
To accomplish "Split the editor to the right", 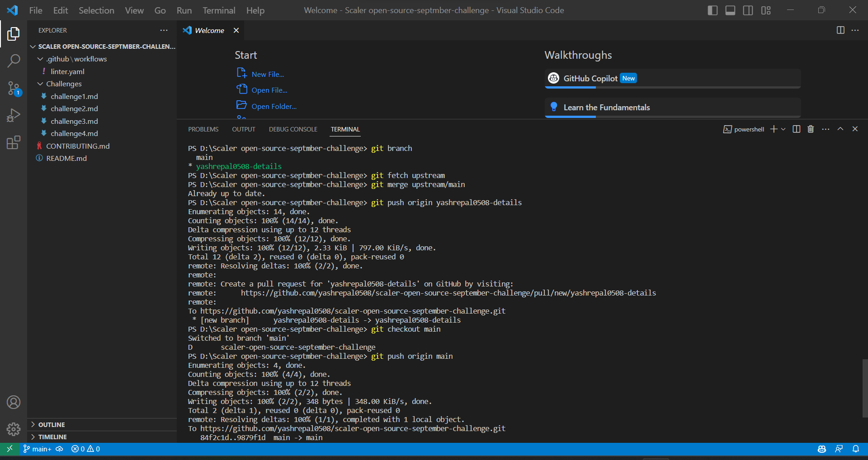I will (840, 30).
